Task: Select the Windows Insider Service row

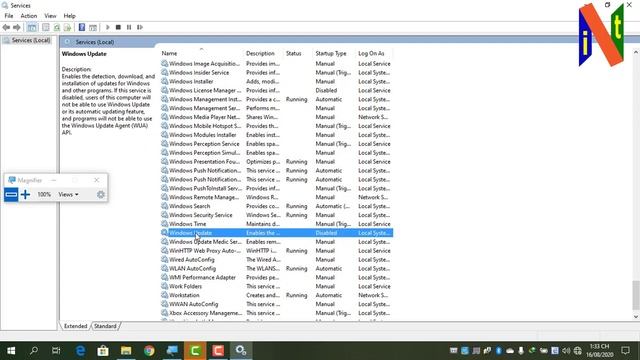Action: pos(276,73)
